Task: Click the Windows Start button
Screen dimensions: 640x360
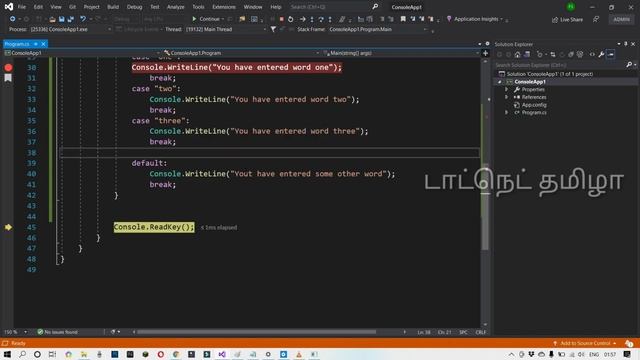Action: (7, 354)
